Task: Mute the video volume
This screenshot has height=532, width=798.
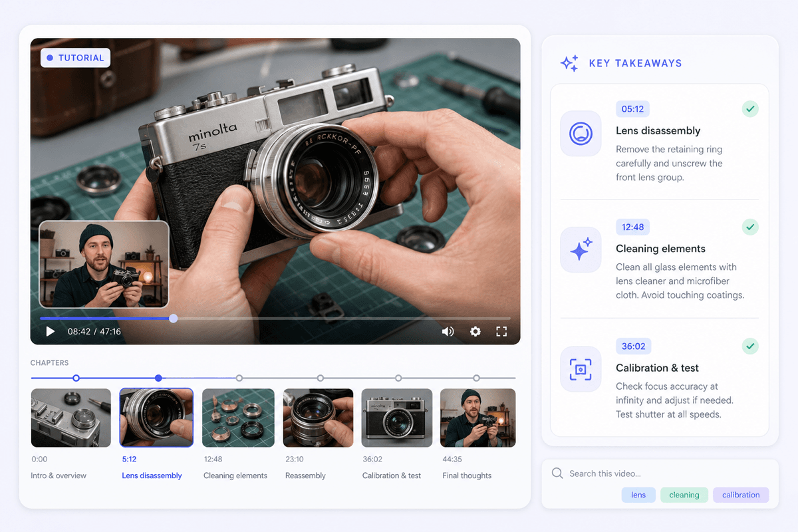Action: pos(448,331)
